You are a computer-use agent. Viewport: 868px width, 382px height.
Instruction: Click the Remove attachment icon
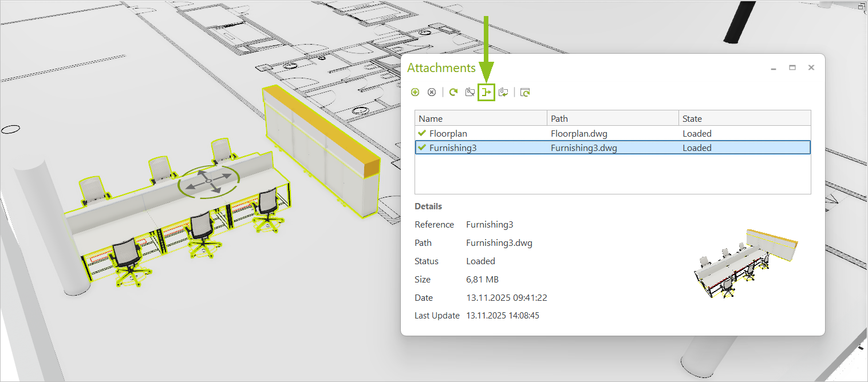click(431, 91)
